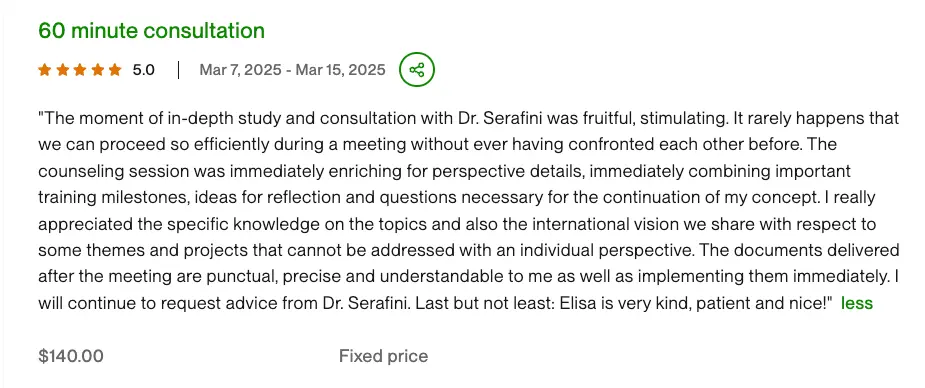This screenshot has width=925, height=388.
Task: Collapse the review with the "less" link
Action: coord(857,304)
